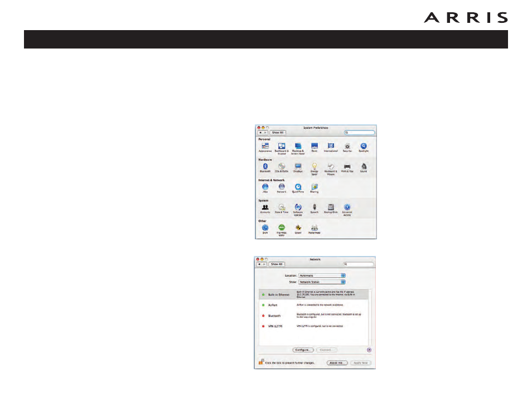
Task: Click the Energy Saver lightbulb icon
Action: (315, 166)
